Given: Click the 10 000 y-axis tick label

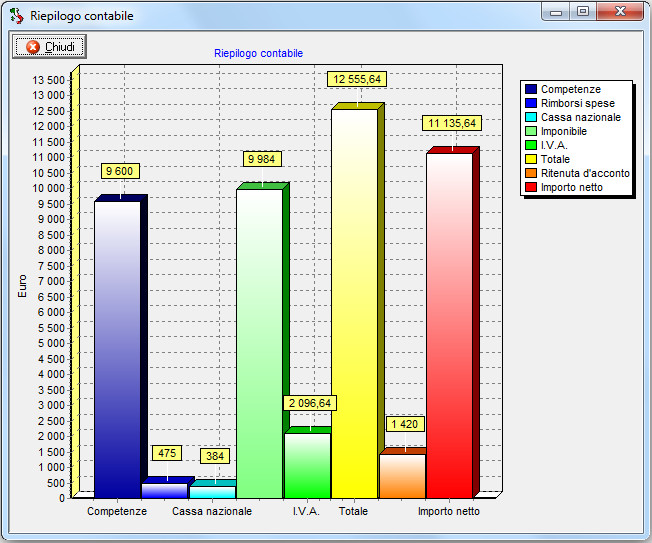Looking at the screenshot, I should 49,188.
